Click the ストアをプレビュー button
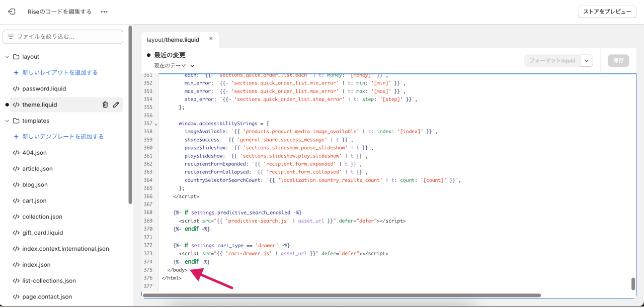Screen dimensions: 644x308 (x=607, y=12)
